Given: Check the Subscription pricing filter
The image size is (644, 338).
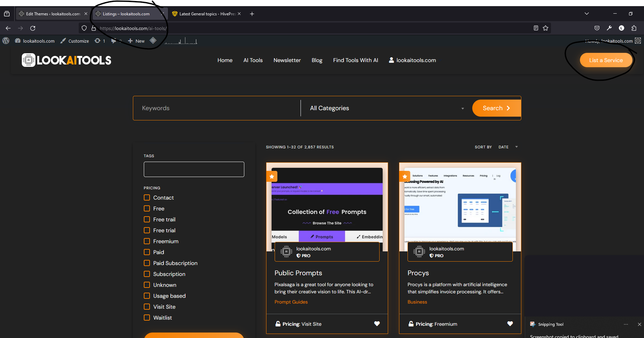Looking at the screenshot, I should (x=147, y=274).
